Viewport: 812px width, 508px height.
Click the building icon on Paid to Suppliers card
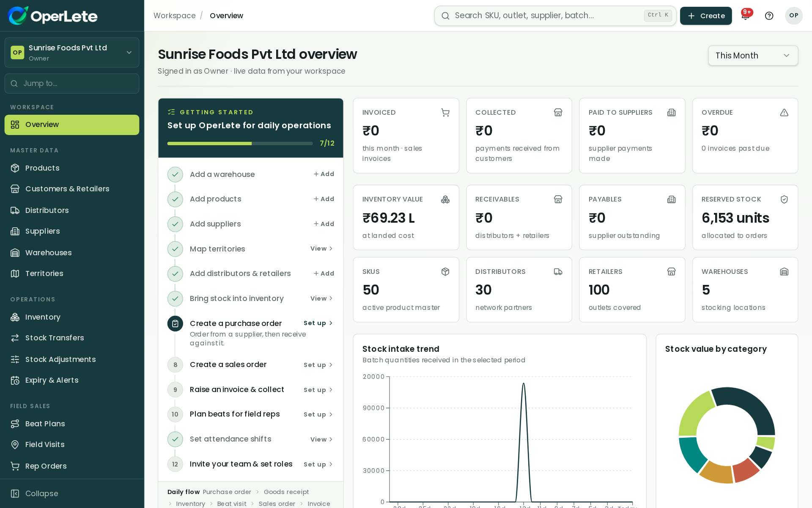[671, 113]
